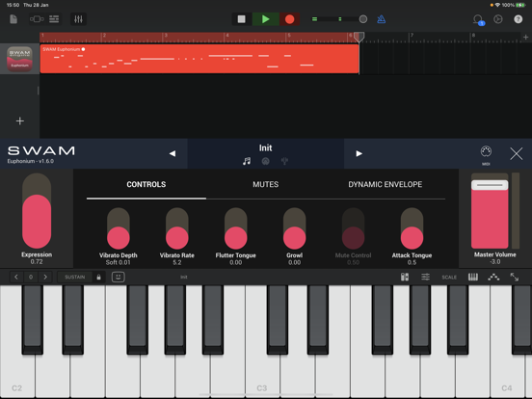Toggle the SUSTAIN button
The image size is (532, 399).
tap(74, 278)
